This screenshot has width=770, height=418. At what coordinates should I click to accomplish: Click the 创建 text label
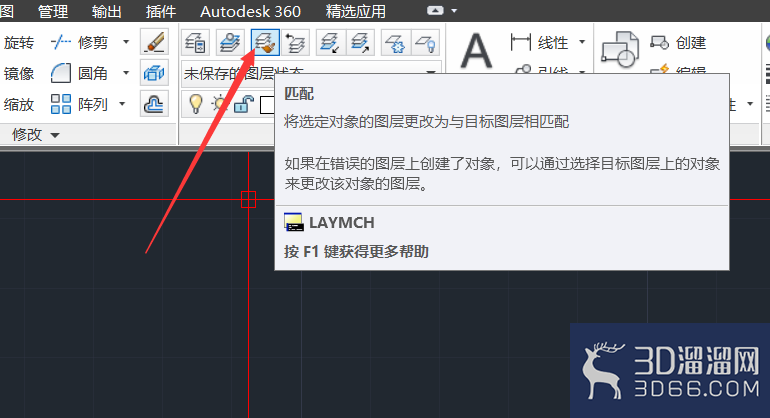pos(691,43)
